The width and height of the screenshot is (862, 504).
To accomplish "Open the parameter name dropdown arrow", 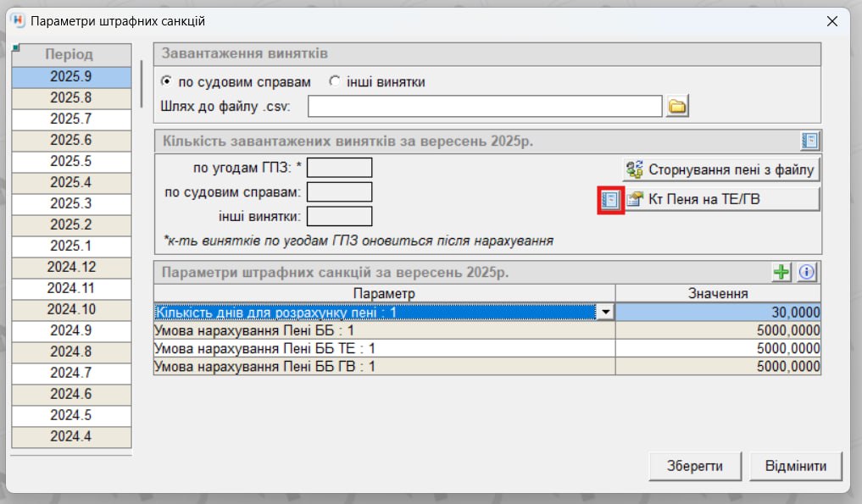I will point(605,313).
